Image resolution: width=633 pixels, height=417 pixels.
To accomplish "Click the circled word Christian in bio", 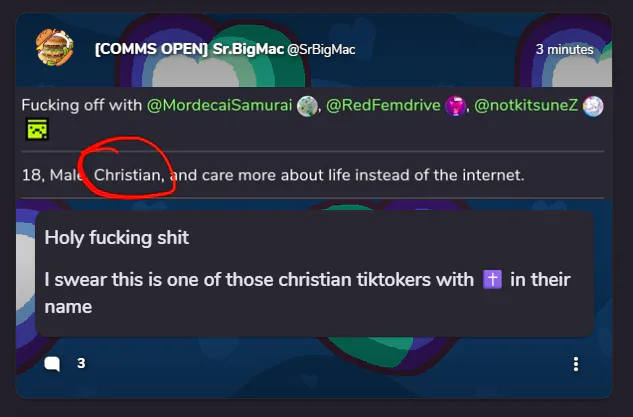I will 129,175.
